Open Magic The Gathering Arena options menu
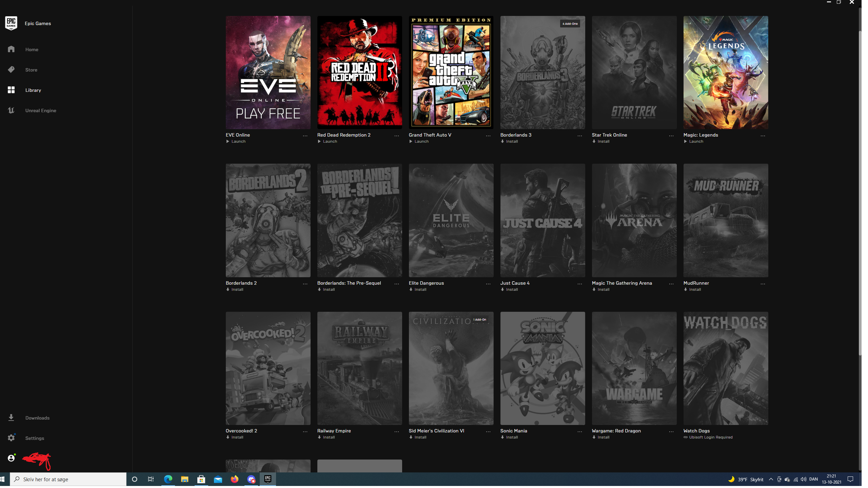The width and height of the screenshot is (868, 488). (x=671, y=284)
